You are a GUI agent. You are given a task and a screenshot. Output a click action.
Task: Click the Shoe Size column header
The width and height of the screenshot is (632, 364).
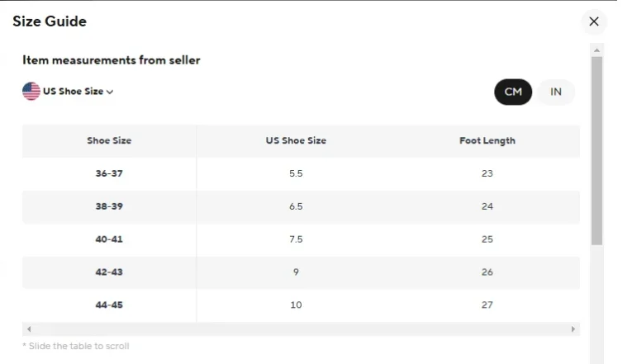(109, 140)
